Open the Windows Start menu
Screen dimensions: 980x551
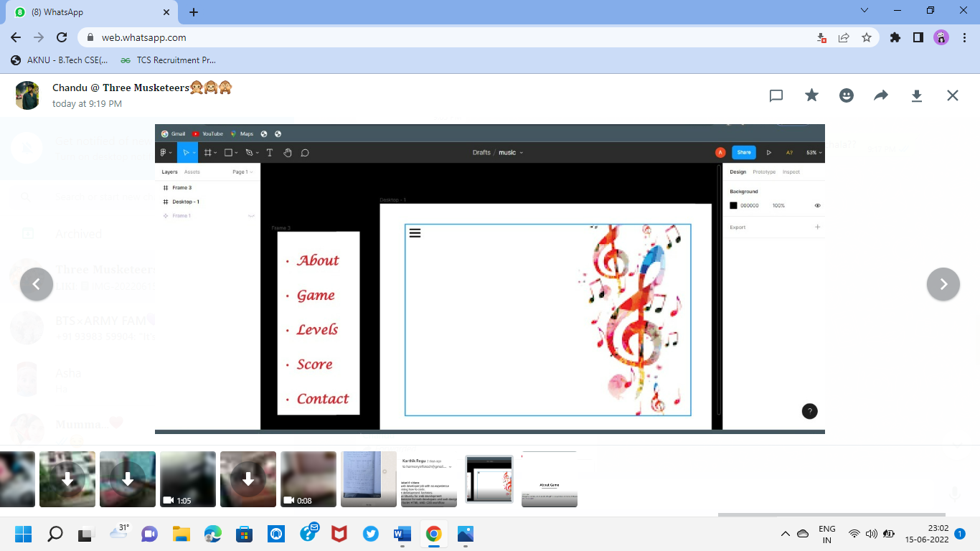(x=23, y=534)
